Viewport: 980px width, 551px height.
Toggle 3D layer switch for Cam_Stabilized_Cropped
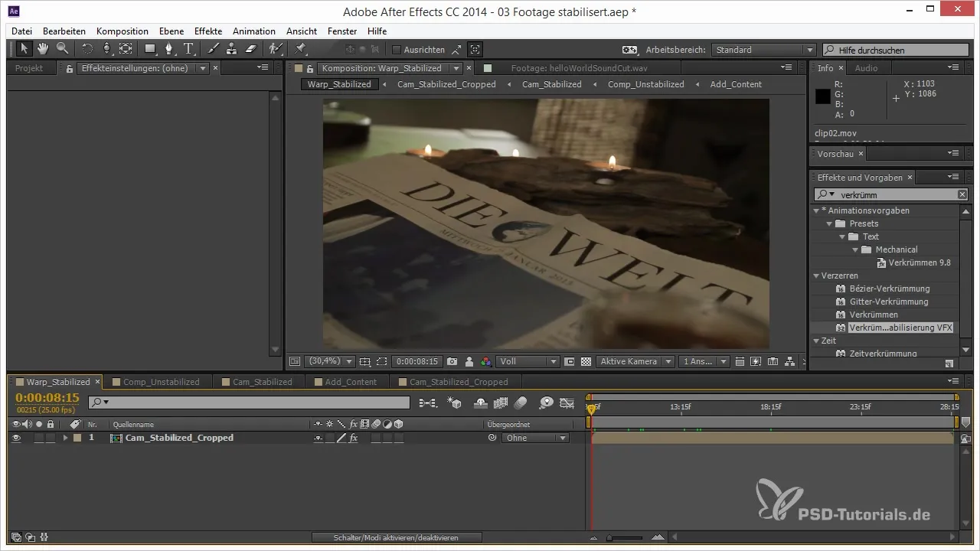click(x=400, y=439)
